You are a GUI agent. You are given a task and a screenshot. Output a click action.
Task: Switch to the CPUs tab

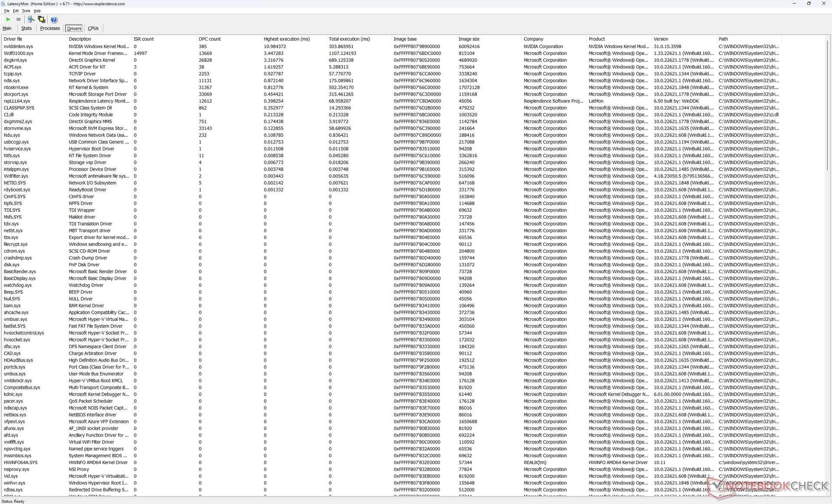(93, 29)
